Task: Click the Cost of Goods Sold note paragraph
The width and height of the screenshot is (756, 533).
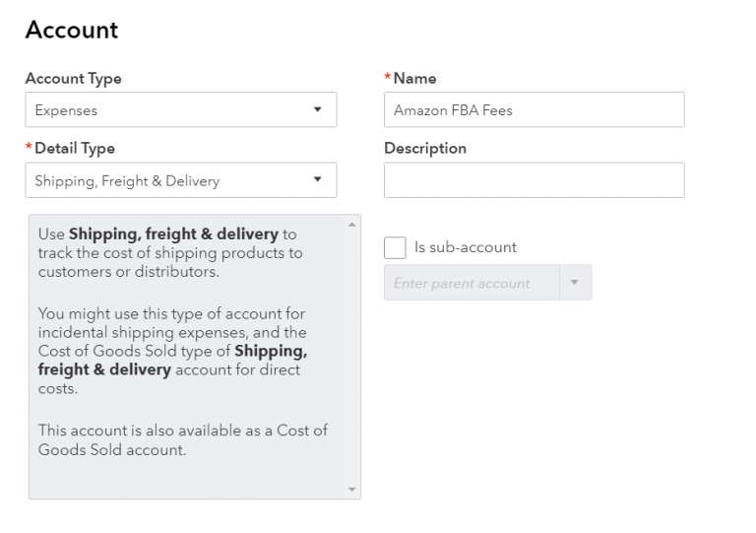Action: point(182,440)
